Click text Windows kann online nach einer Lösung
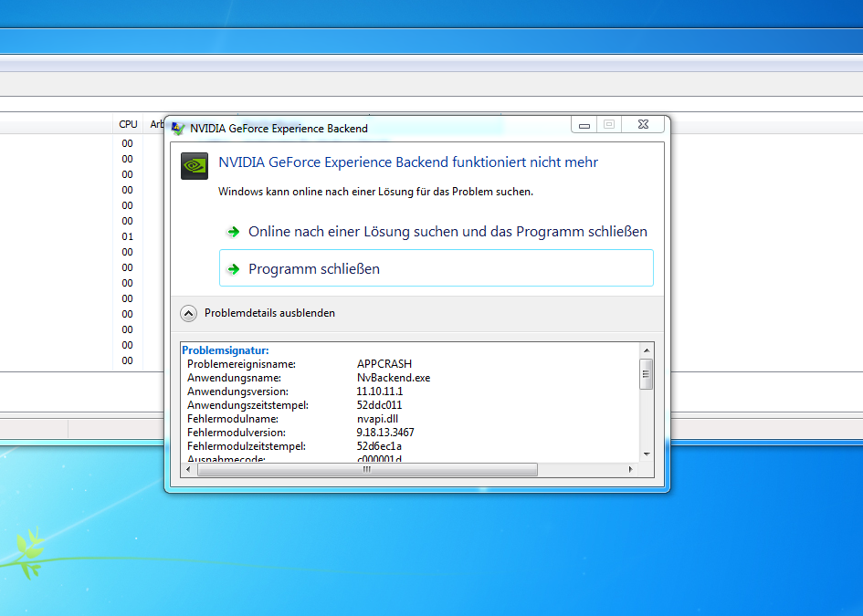This screenshot has height=616, width=863. 376,192
